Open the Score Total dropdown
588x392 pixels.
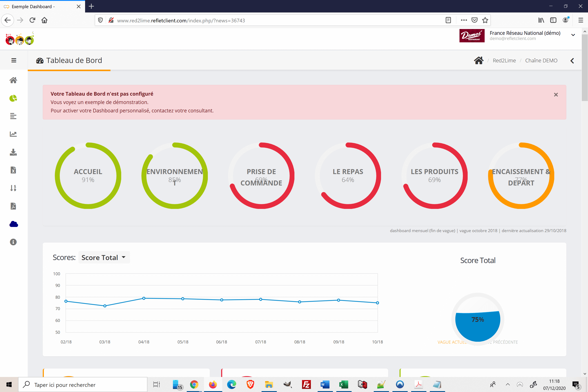click(104, 257)
